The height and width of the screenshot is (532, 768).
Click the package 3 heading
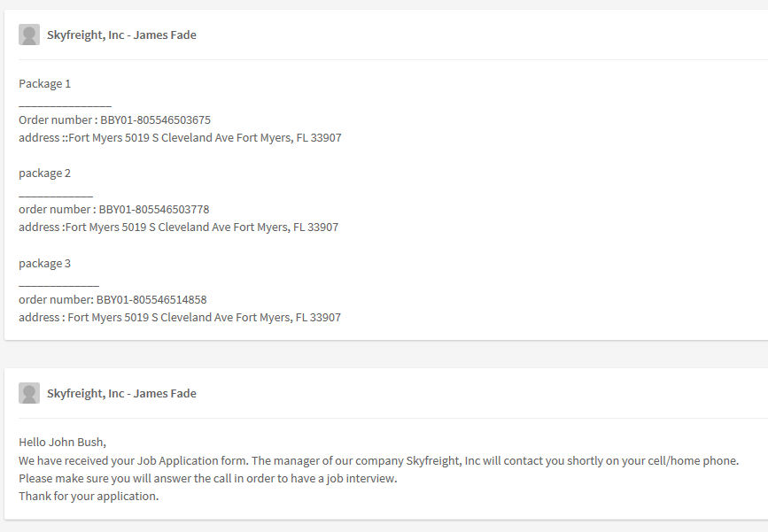click(x=44, y=264)
